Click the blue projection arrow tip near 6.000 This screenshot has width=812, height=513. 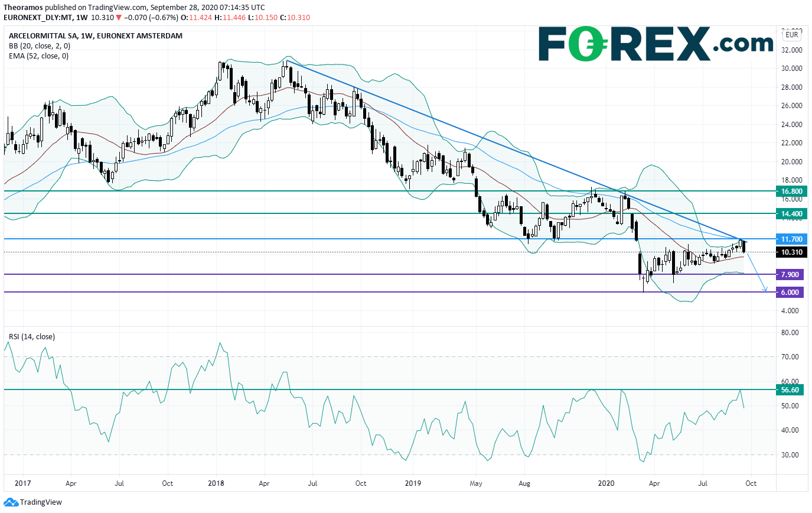point(765,290)
